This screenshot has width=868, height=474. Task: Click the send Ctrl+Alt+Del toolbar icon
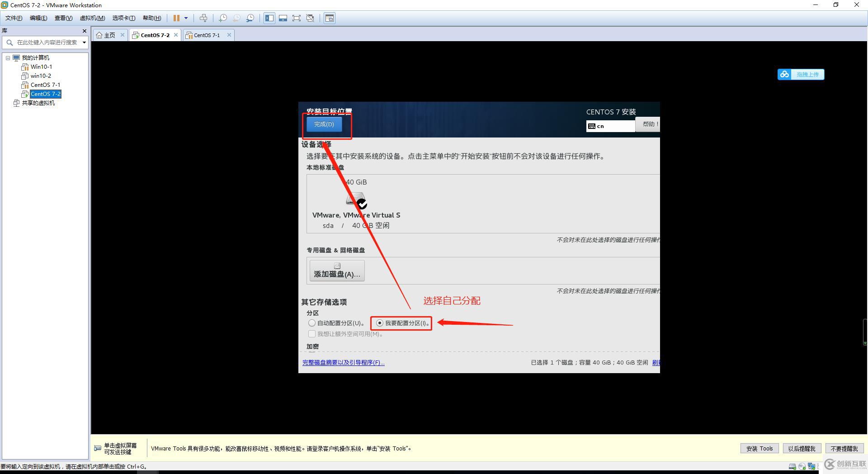point(203,18)
